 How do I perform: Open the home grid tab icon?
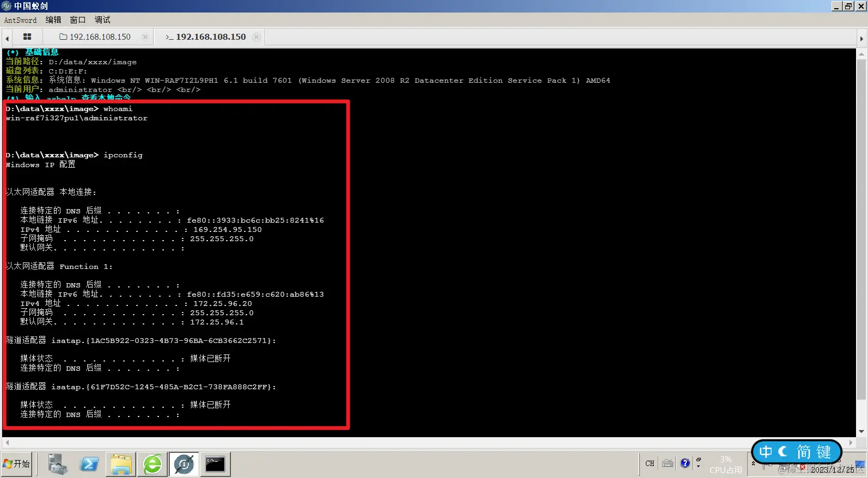pos(27,37)
